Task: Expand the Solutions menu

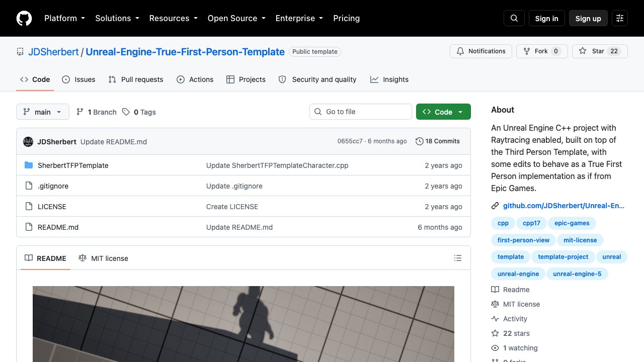Action: (x=117, y=18)
